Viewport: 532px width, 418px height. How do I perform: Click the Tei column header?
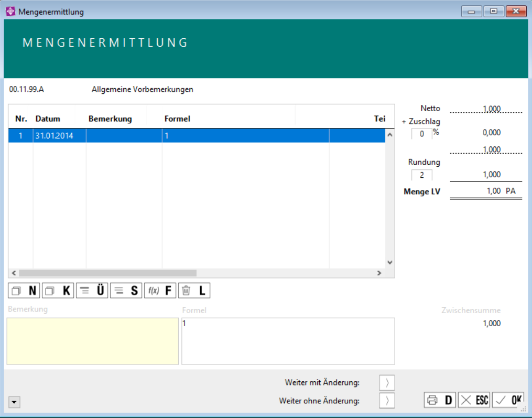(379, 119)
